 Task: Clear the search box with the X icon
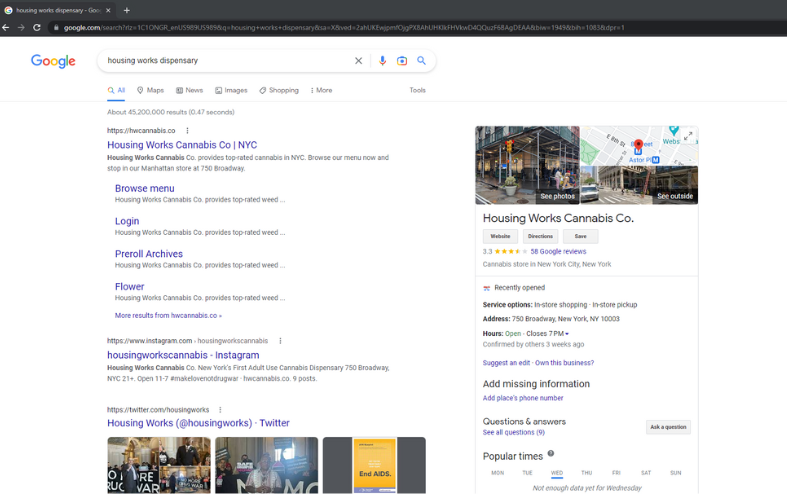click(358, 61)
